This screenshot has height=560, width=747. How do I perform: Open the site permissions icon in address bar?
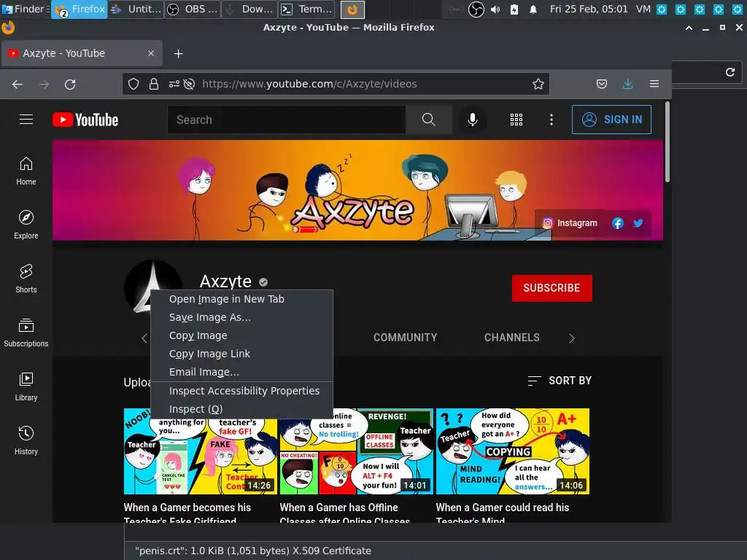click(x=174, y=84)
